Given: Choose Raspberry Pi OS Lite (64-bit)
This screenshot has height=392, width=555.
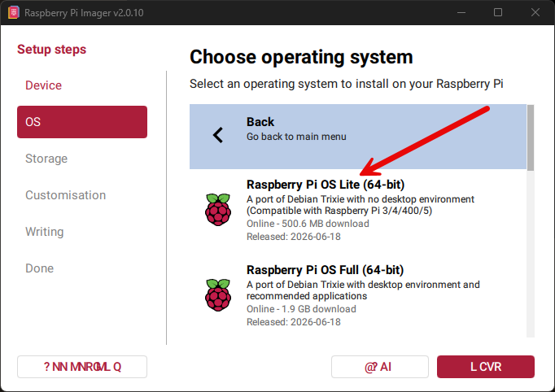Looking at the screenshot, I should click(358, 210).
